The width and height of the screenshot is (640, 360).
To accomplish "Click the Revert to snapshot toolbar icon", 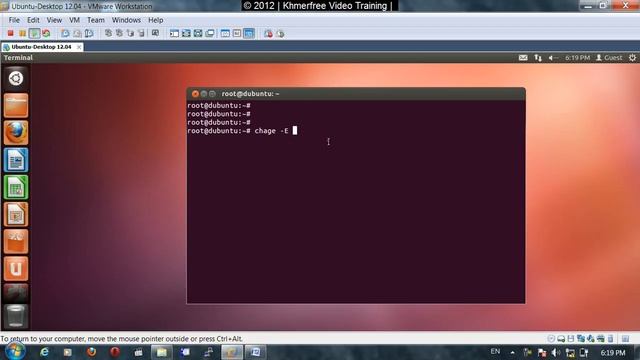I will point(77,33).
